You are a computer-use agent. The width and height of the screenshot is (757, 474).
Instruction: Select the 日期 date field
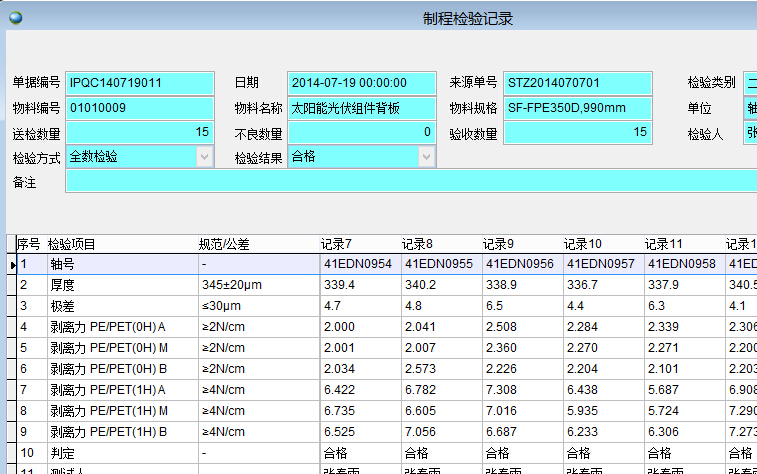pos(362,83)
